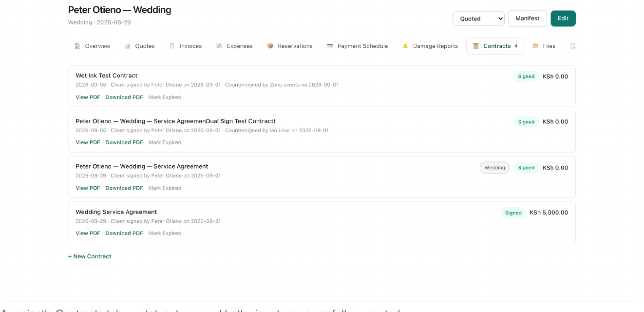This screenshot has height=312, width=644.
Task: View PDF for Wet Ink Test Contract
Action: pos(88,97)
